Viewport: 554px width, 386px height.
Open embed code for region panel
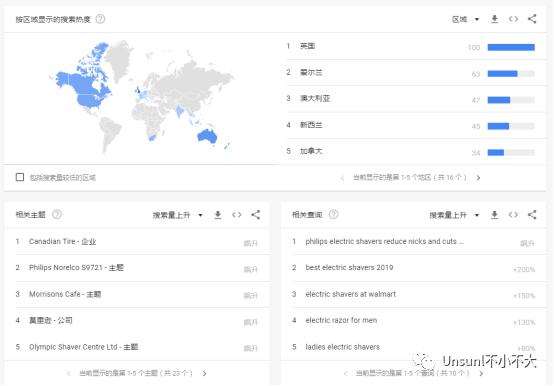click(513, 19)
